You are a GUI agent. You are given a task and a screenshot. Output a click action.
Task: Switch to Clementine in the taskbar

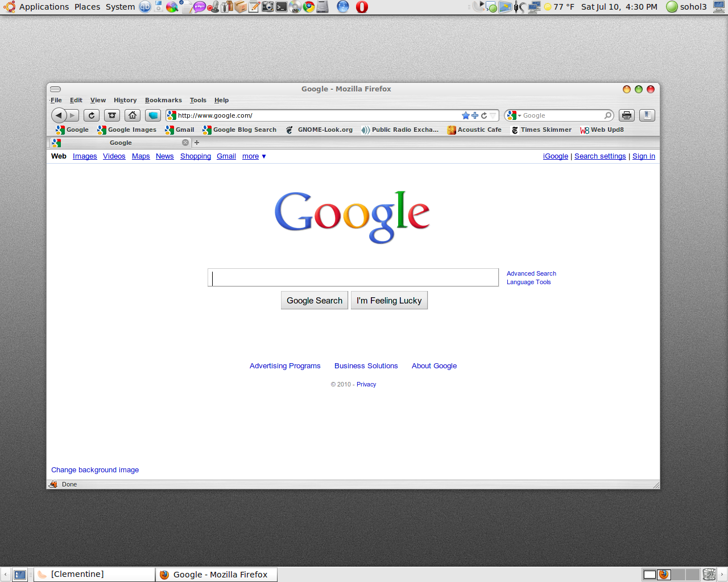(94, 575)
